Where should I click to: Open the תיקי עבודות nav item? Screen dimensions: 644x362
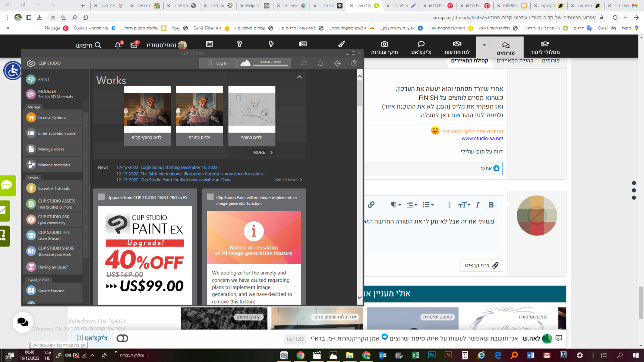pos(384,48)
